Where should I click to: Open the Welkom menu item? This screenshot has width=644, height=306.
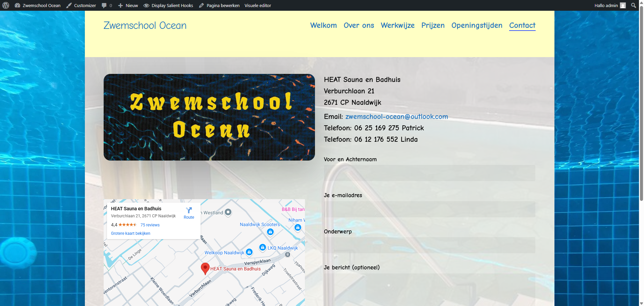tap(323, 26)
